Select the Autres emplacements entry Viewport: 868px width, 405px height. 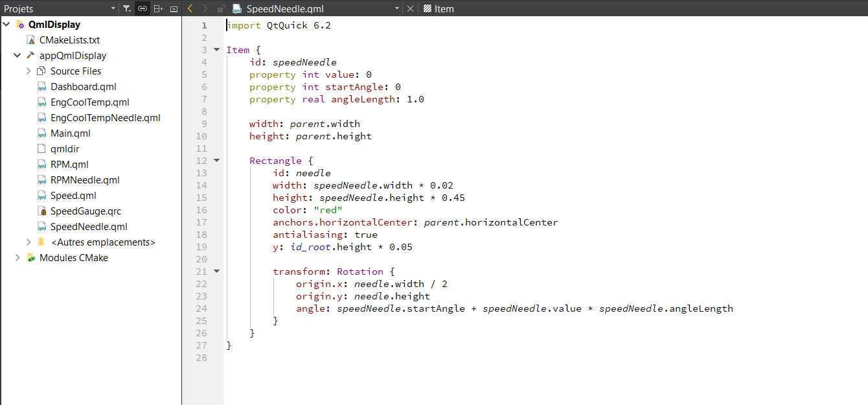pyautogui.click(x=103, y=242)
